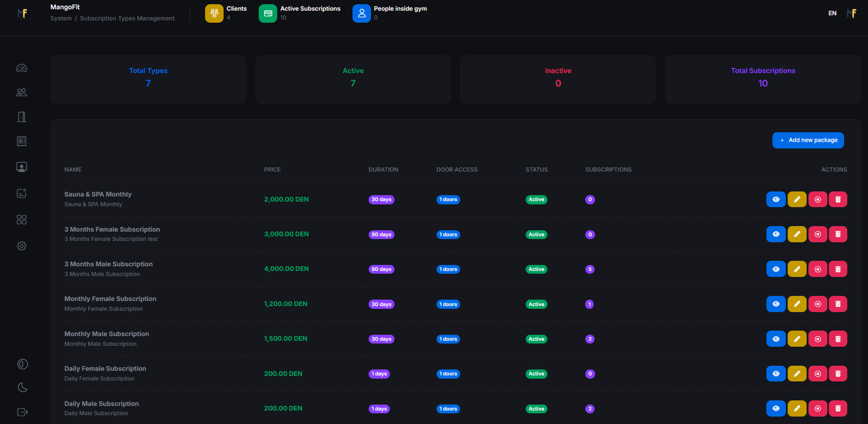
Task: View Monthly Female Subscription details
Action: tap(776, 304)
